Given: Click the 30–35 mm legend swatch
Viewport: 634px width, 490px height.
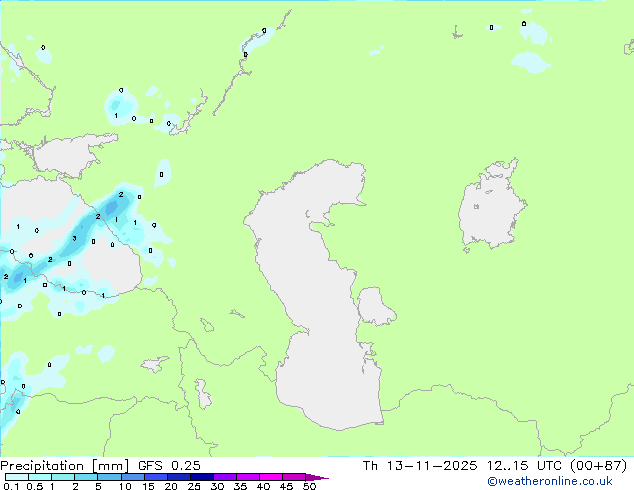Looking at the screenshot, I should 224,477.
